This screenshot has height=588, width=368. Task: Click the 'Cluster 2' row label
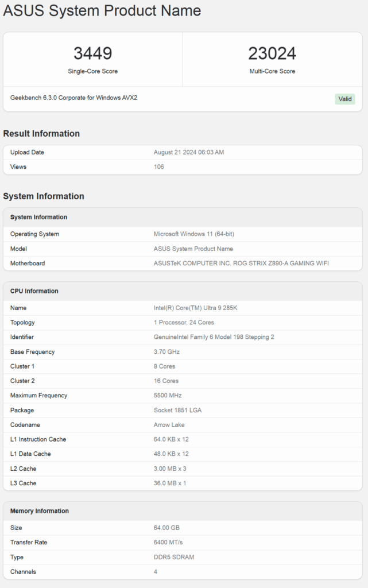[22, 381]
